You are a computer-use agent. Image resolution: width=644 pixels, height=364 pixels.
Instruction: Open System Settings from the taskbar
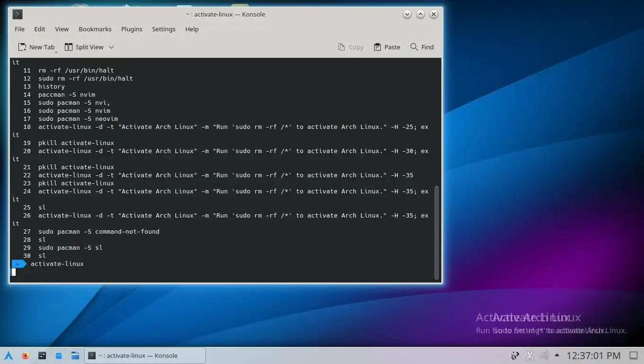[x=42, y=355]
